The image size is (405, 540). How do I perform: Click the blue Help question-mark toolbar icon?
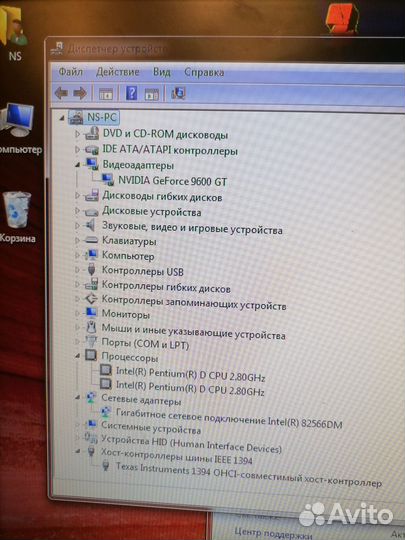[132, 93]
